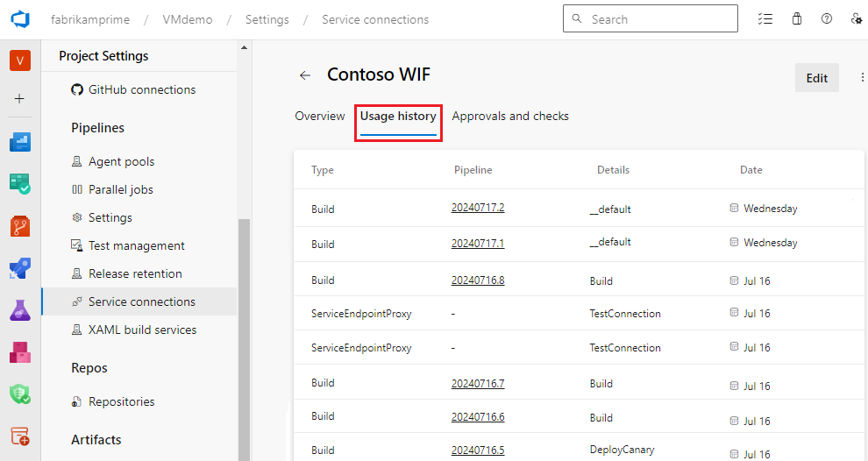This screenshot has width=868, height=461.
Task: Click the Edit button
Action: (x=816, y=78)
